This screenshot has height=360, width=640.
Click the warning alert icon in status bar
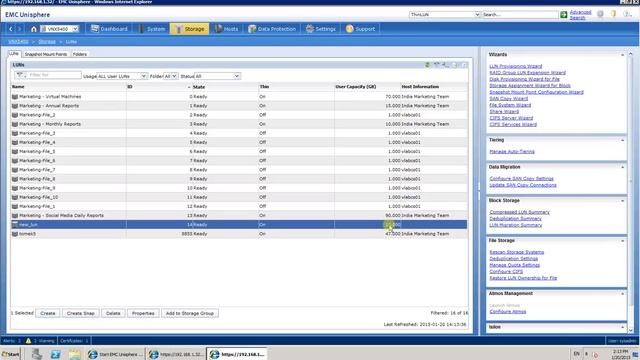(x=28, y=340)
